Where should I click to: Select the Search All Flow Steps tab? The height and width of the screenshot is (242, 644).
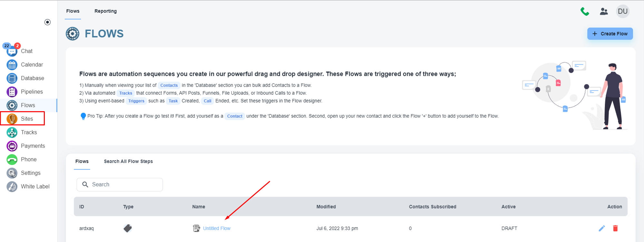pyautogui.click(x=128, y=161)
